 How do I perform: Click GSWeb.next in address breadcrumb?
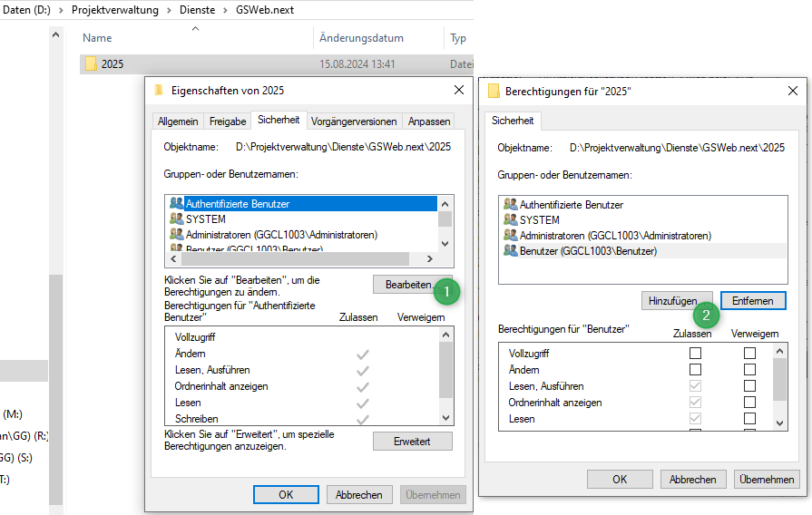[265, 10]
